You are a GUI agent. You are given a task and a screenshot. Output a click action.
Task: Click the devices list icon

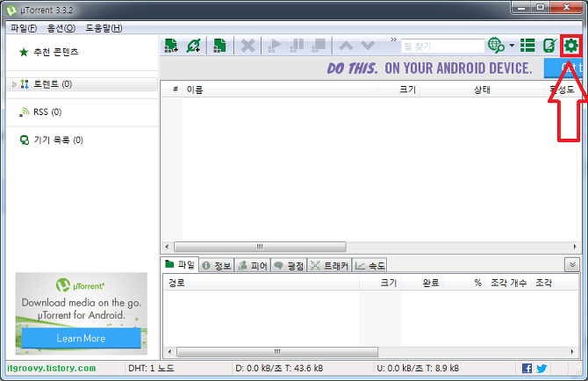coord(25,140)
